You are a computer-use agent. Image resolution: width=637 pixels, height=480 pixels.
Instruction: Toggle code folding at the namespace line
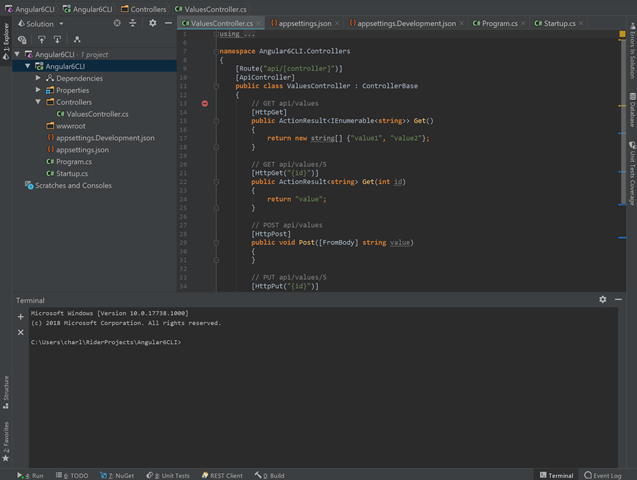pyautogui.click(x=216, y=50)
